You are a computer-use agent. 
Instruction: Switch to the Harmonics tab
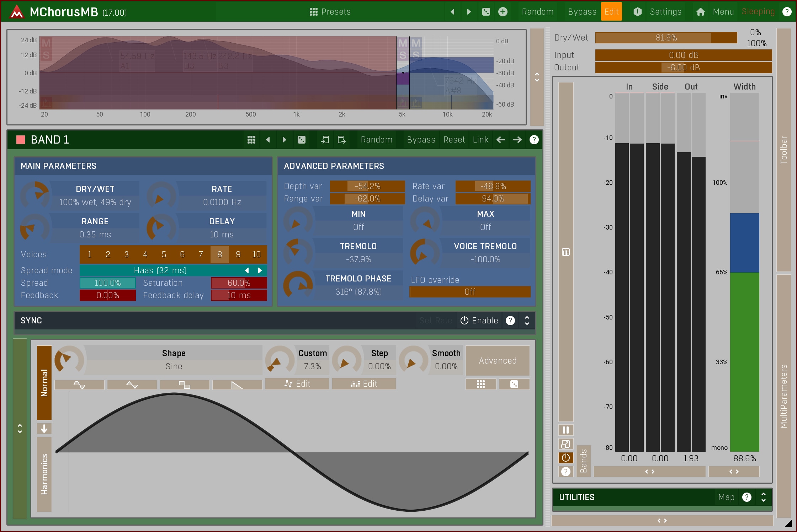point(44,474)
